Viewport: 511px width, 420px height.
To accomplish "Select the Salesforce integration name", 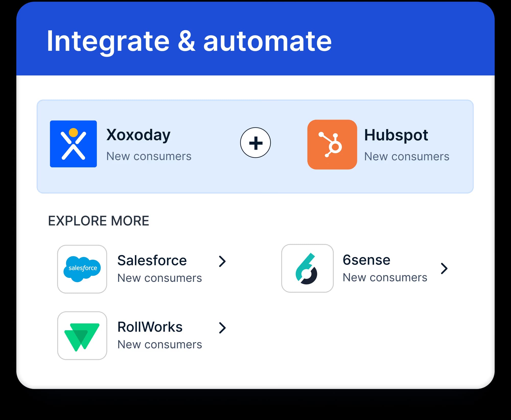I will [x=152, y=261].
